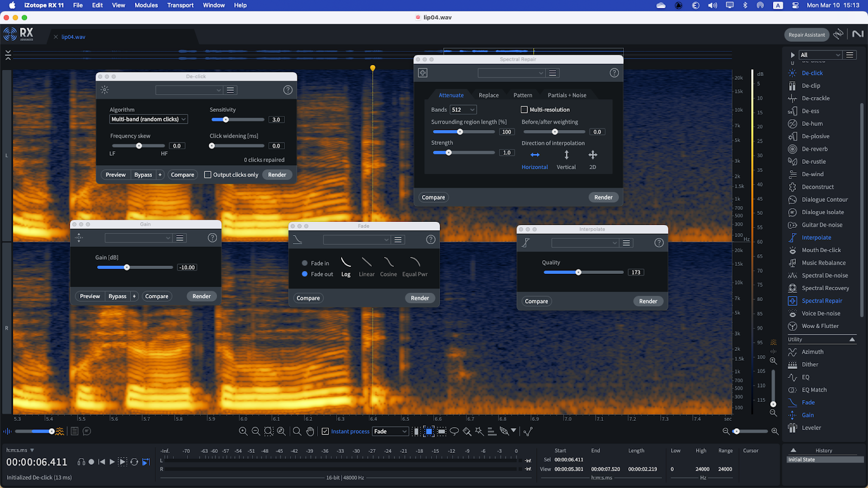Tick the Output clicks only checkbox
Image resolution: width=868 pixels, height=488 pixels.
[208, 175]
